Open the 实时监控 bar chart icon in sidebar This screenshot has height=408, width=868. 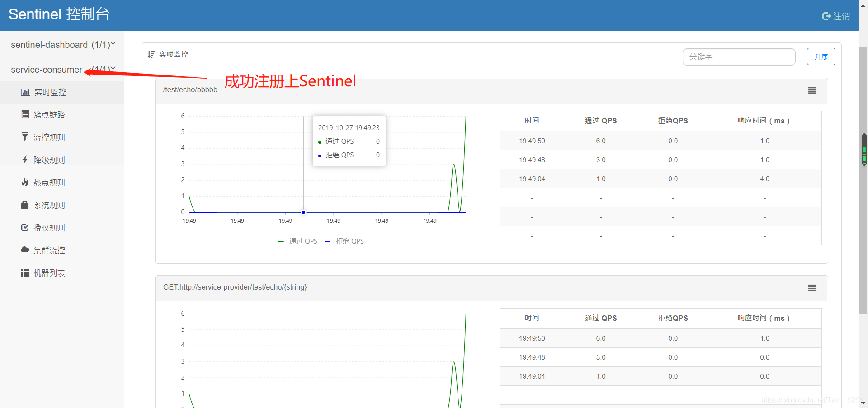(x=25, y=92)
